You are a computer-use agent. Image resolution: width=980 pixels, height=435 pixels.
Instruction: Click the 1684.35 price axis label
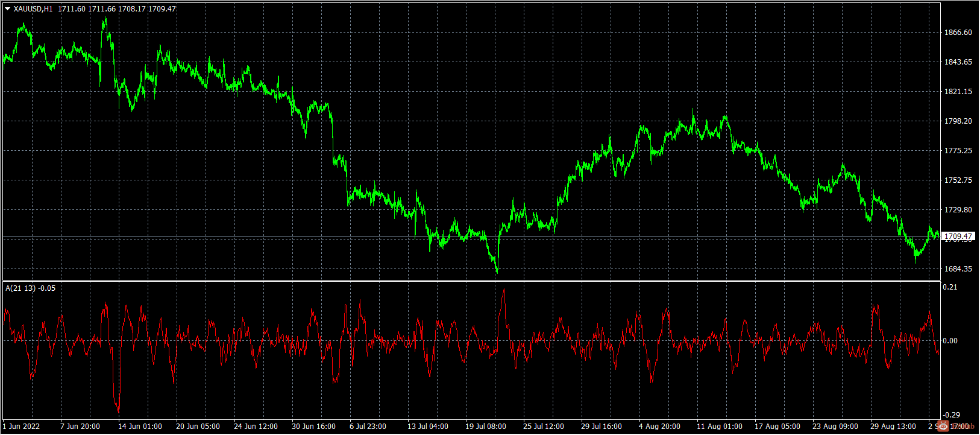click(958, 269)
